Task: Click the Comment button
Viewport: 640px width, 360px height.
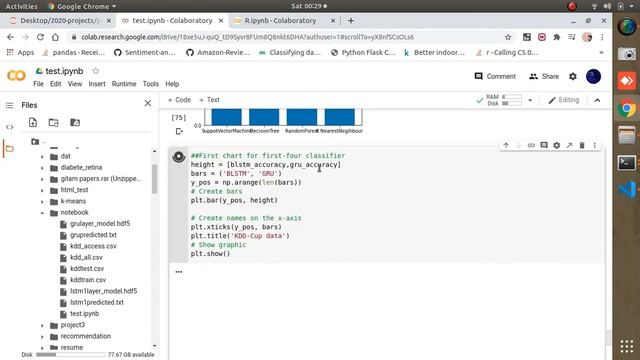Action: [495, 76]
